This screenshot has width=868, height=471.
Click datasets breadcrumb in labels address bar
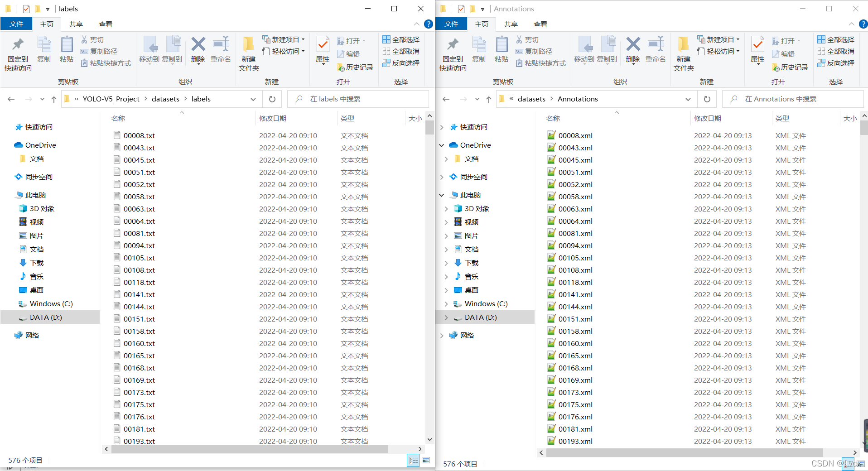coord(165,99)
